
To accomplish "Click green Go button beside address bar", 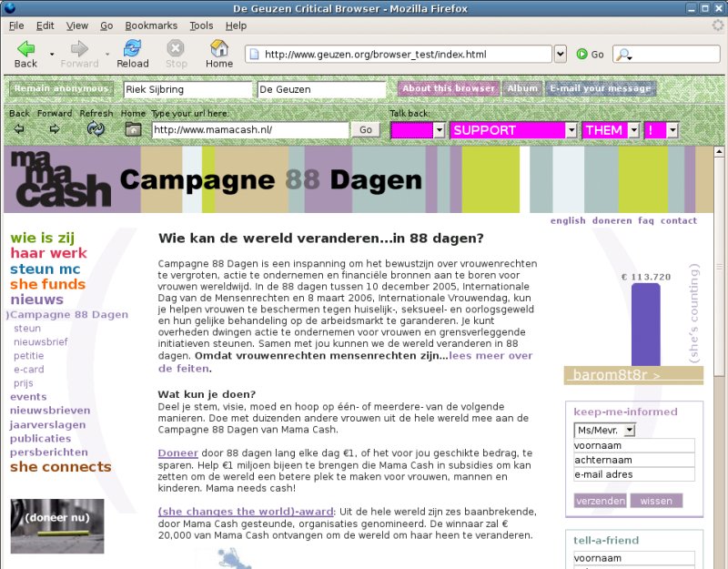I will pyautogui.click(x=590, y=55).
